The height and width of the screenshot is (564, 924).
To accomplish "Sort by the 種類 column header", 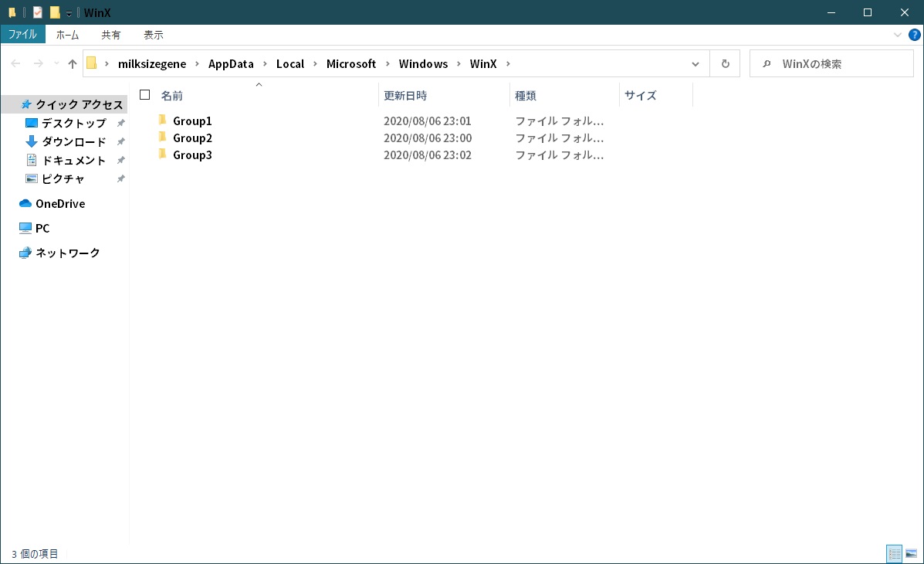I will click(526, 95).
